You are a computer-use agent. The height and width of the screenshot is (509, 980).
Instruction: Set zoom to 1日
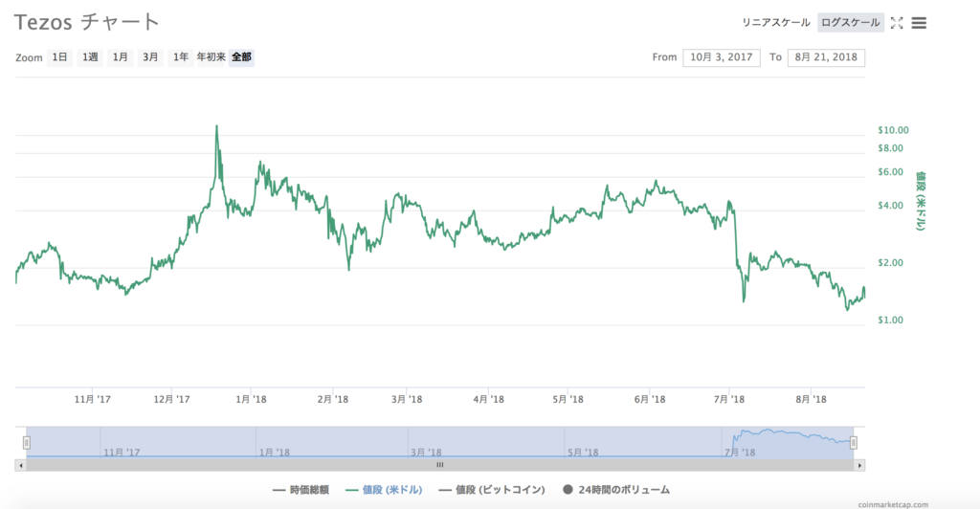pyautogui.click(x=59, y=57)
